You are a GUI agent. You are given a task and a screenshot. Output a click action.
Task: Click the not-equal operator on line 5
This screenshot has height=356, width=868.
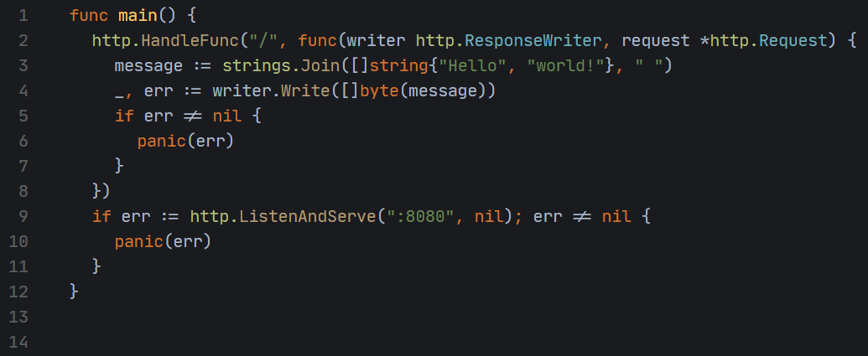coord(193,116)
